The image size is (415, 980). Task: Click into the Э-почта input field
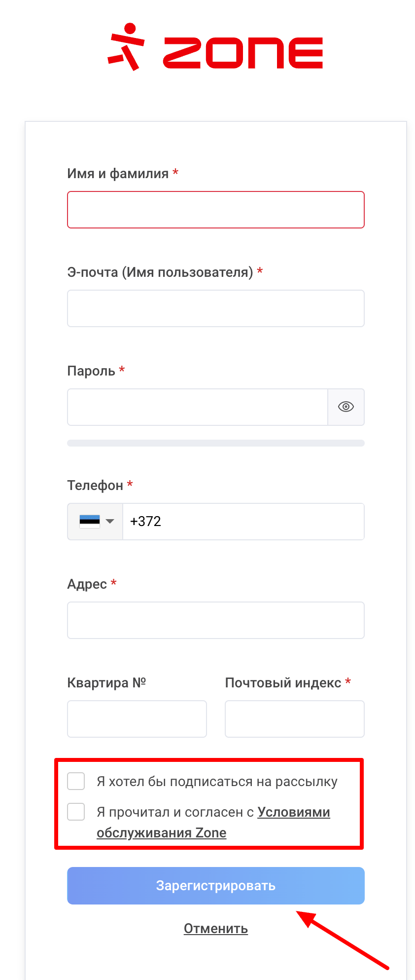coord(215,308)
